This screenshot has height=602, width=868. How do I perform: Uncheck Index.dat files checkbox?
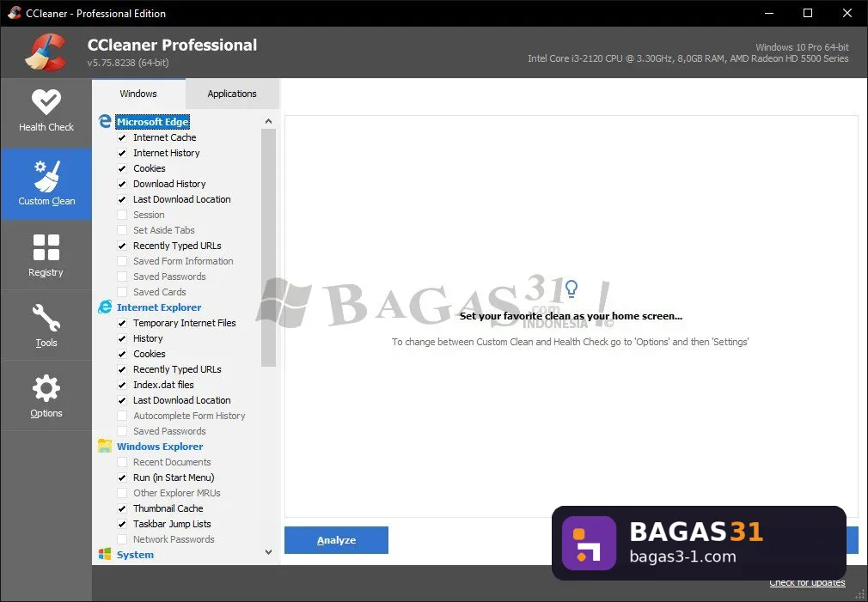coord(122,385)
